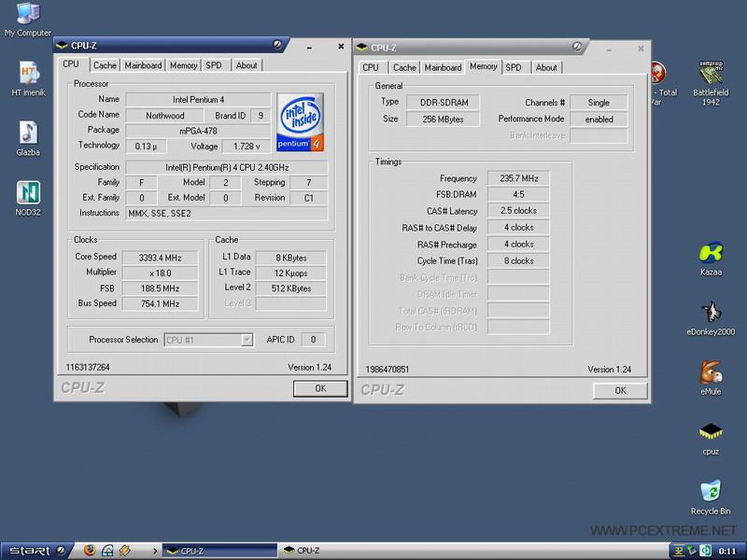Image resolution: width=747 pixels, height=560 pixels.
Task: Select the Glazba music shortcut icon
Action: (x=28, y=133)
